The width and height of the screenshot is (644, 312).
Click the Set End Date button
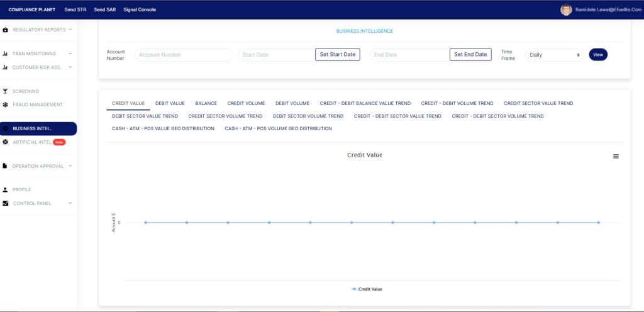point(470,55)
